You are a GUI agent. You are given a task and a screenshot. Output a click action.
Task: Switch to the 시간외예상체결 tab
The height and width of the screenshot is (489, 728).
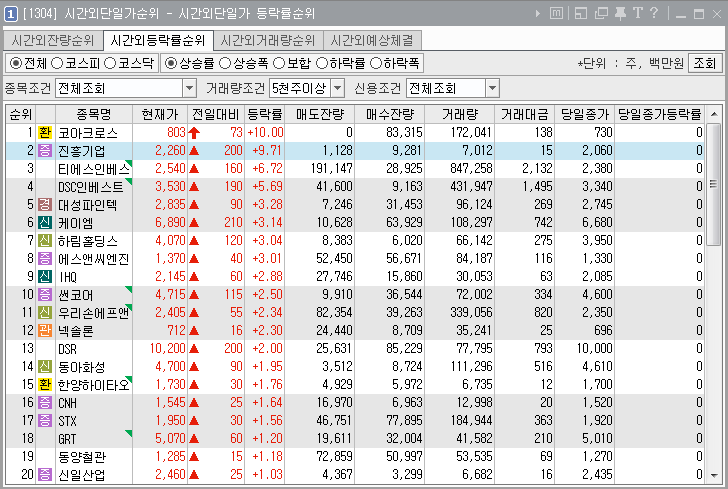click(372, 41)
